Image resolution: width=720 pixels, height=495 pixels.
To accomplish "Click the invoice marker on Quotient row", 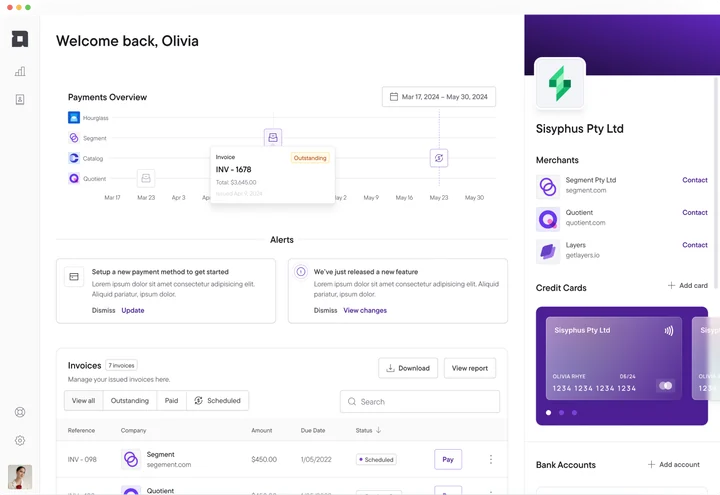I will point(146,178).
